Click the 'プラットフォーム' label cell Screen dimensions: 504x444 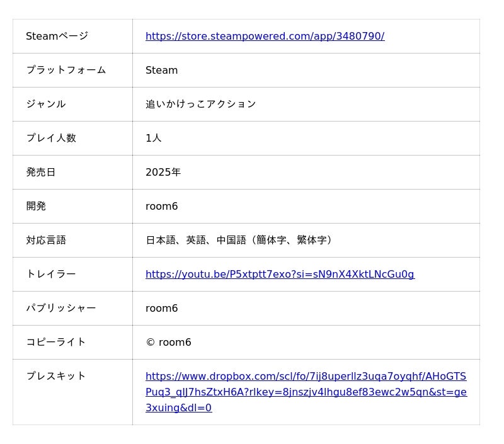coord(66,71)
